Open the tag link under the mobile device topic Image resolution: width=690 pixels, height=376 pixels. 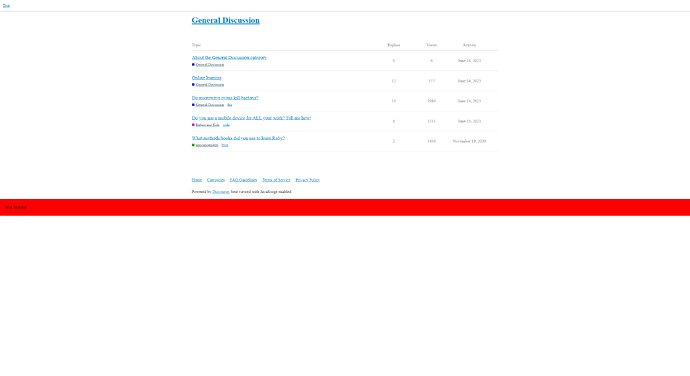click(x=226, y=125)
